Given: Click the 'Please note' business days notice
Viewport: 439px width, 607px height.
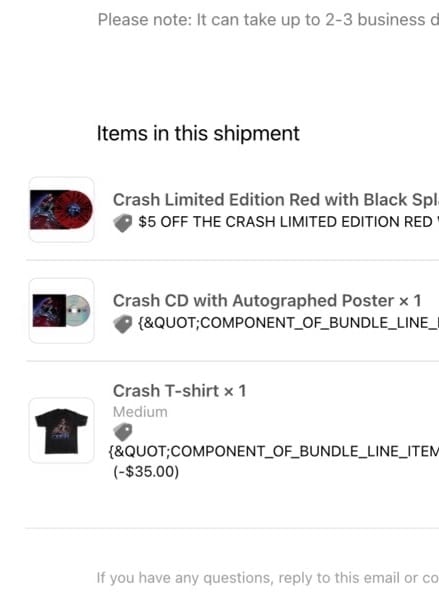Looking at the screenshot, I should [268, 20].
